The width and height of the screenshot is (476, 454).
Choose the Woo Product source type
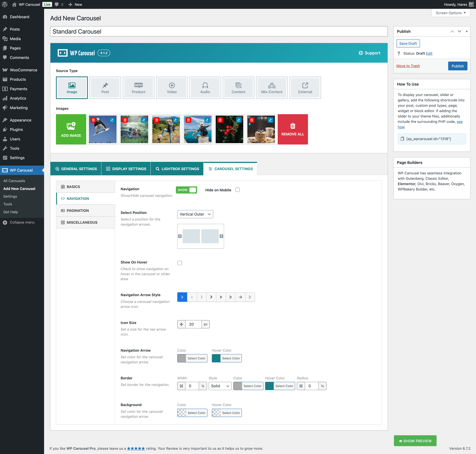(x=138, y=88)
